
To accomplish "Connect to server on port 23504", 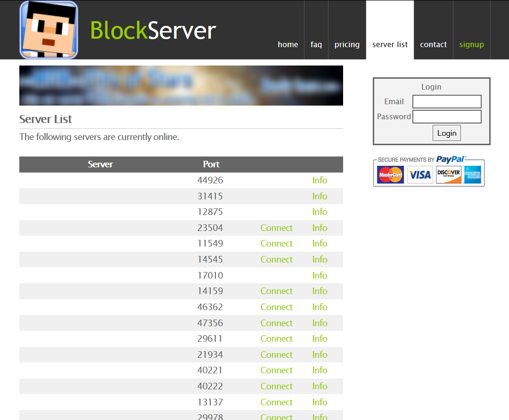I will (276, 228).
